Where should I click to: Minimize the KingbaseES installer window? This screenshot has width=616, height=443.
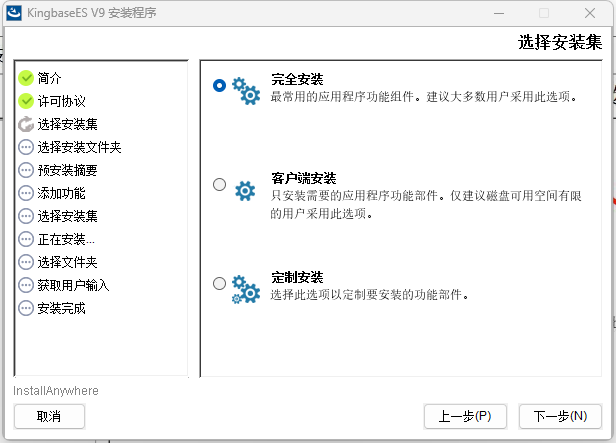tap(499, 13)
